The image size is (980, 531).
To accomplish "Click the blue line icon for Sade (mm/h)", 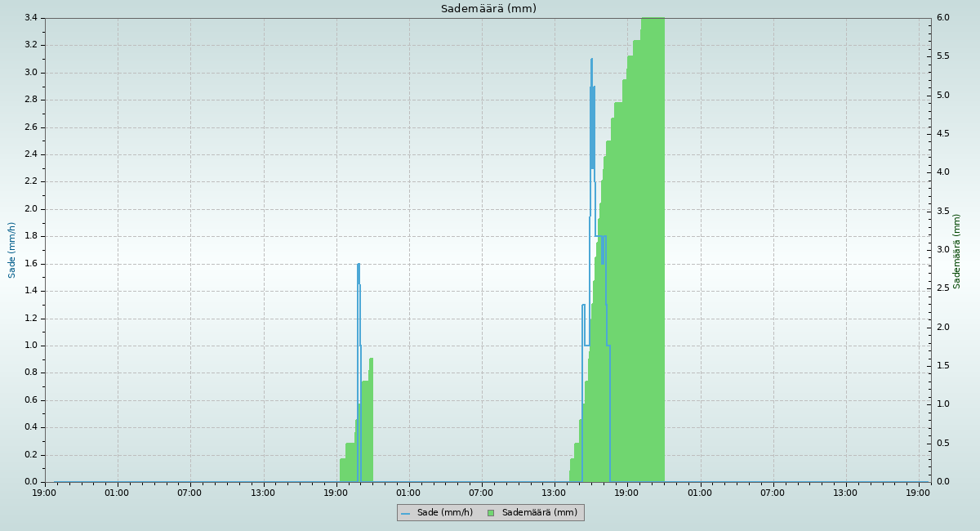I will 405,513.
